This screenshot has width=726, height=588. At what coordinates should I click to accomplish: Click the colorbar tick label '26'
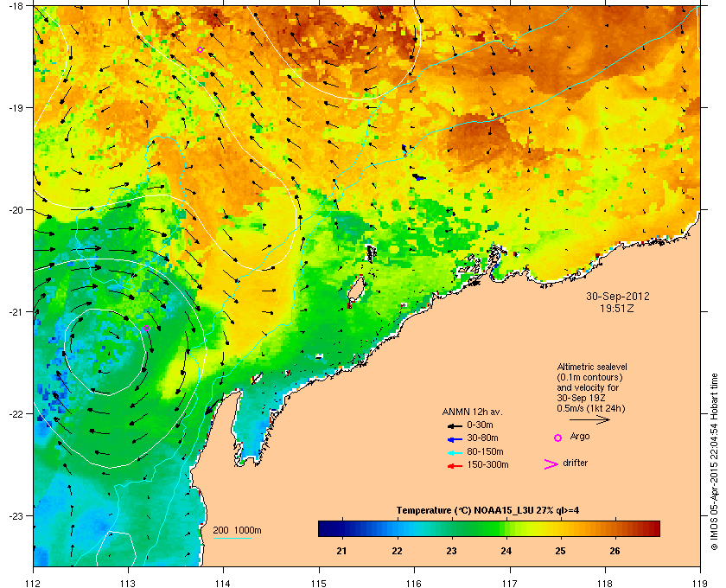(615, 551)
